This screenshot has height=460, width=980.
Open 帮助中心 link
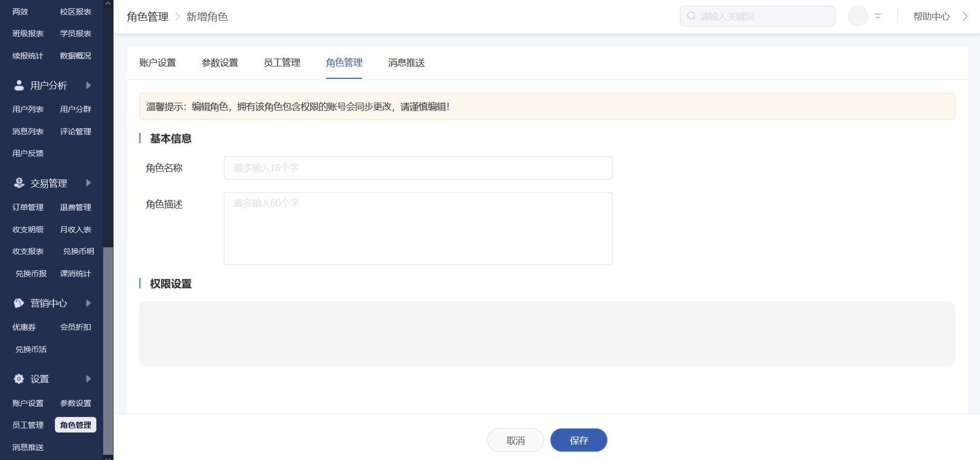(931, 16)
